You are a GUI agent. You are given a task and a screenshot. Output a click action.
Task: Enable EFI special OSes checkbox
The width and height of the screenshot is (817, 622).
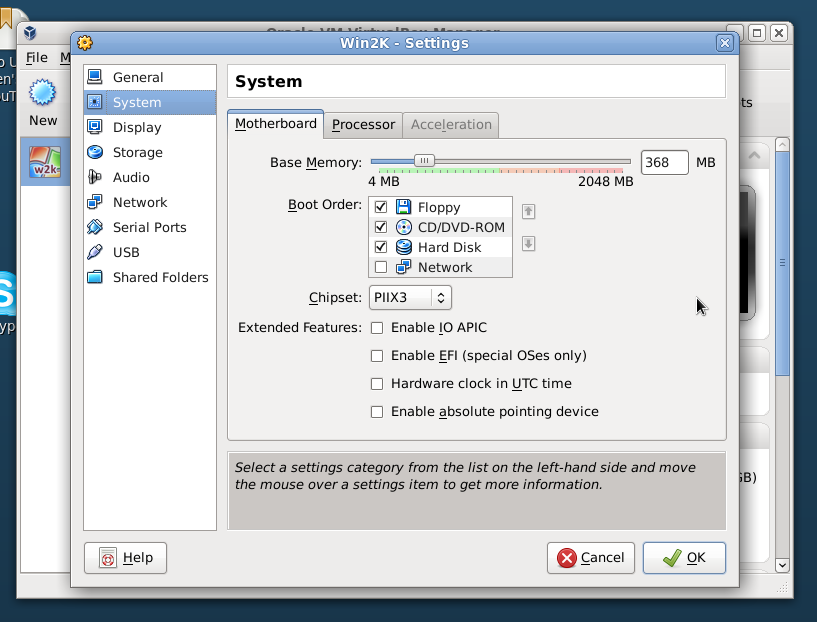tap(377, 356)
